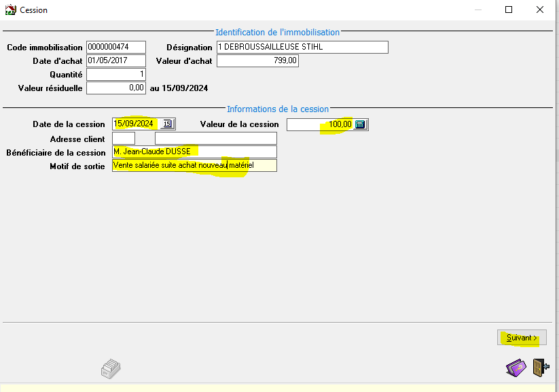Click inside the Date de la cession field
The image size is (559, 392).
pyautogui.click(x=136, y=124)
